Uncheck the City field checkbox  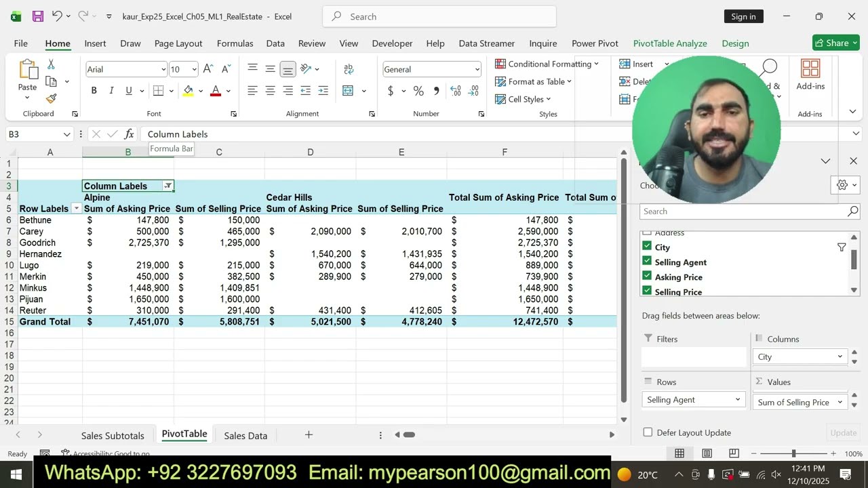pyautogui.click(x=647, y=247)
